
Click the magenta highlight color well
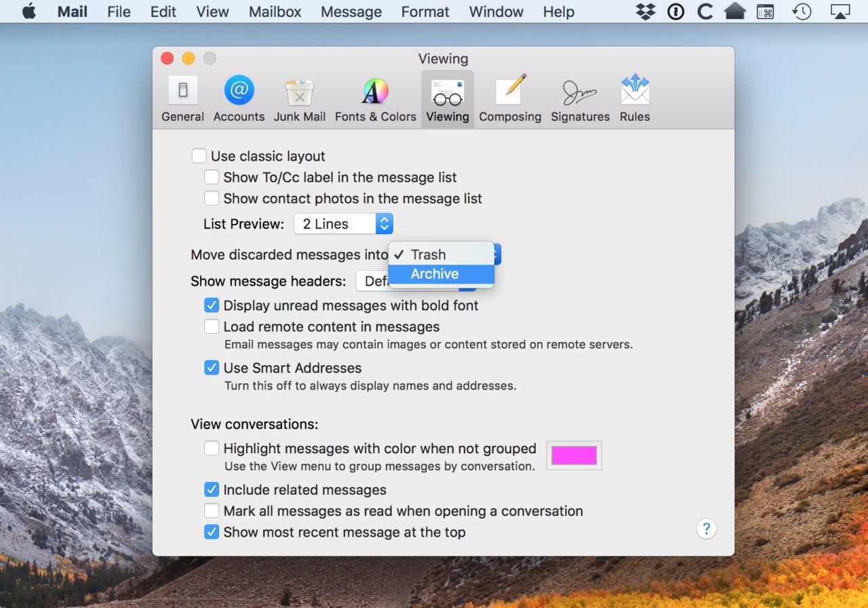pos(574,455)
